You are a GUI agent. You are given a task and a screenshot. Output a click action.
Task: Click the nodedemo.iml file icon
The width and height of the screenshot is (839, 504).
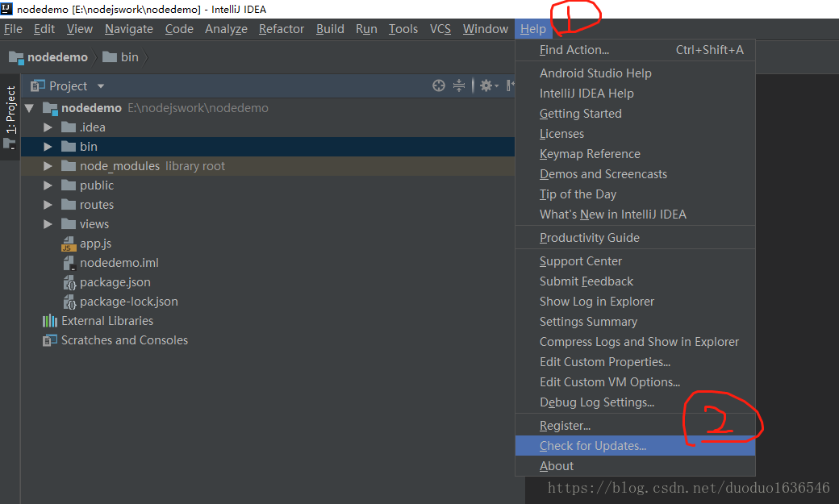pos(69,263)
